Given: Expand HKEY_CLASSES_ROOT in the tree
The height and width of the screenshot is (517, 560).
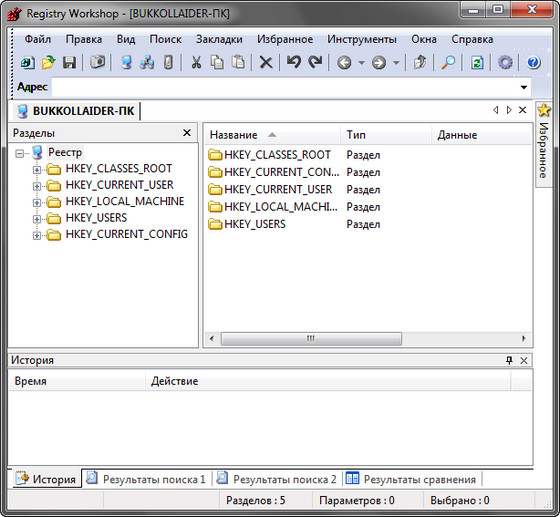Looking at the screenshot, I should pyautogui.click(x=37, y=170).
